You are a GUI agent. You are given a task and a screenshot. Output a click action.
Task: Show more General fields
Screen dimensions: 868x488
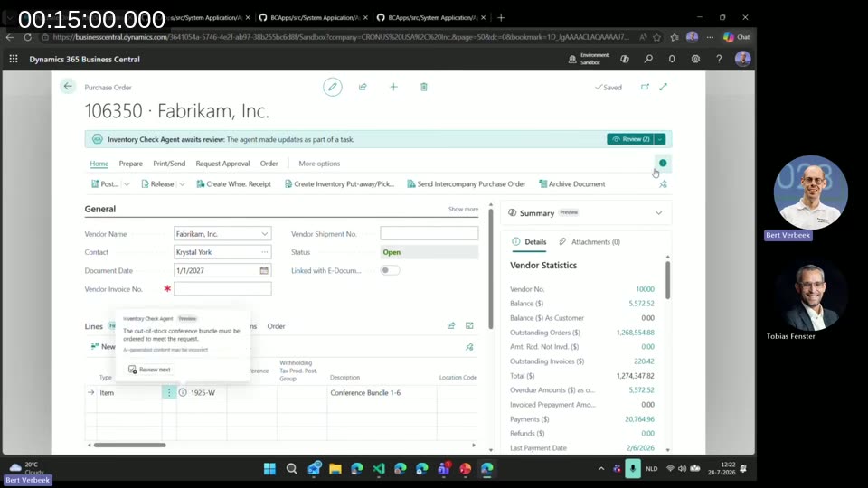click(463, 209)
